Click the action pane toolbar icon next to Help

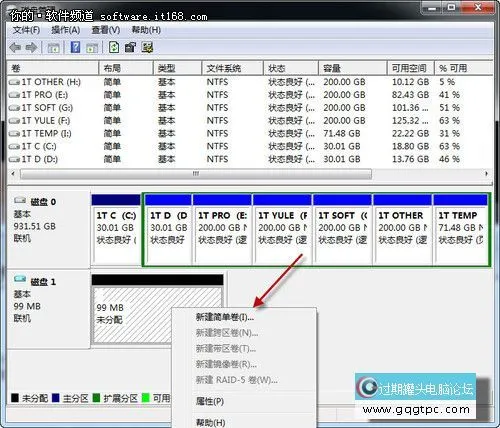coord(92,48)
